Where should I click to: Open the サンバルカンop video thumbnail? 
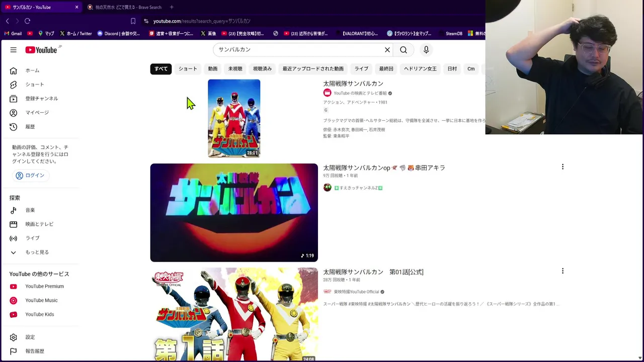click(234, 213)
